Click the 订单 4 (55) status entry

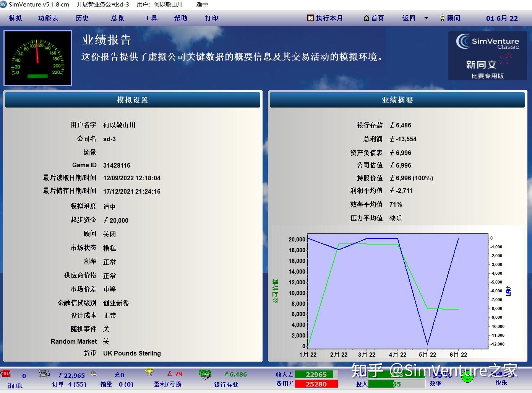(69, 384)
